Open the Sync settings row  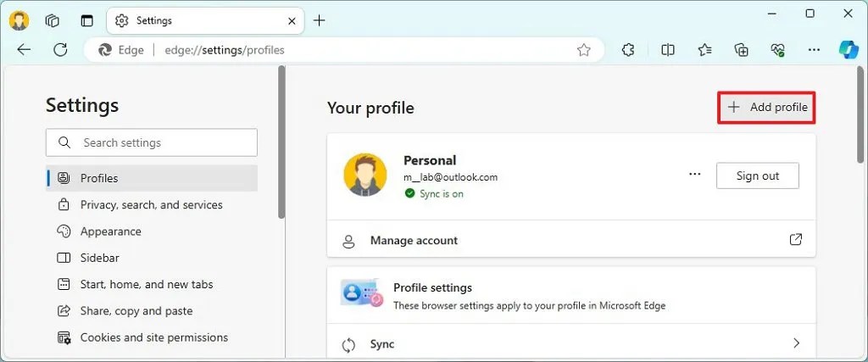point(570,343)
